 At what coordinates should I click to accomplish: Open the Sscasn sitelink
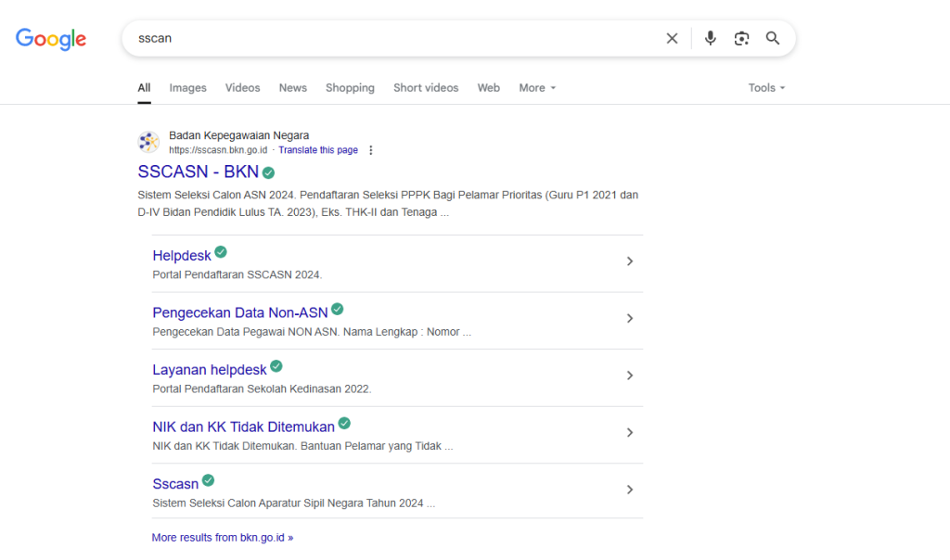pyautogui.click(x=175, y=484)
